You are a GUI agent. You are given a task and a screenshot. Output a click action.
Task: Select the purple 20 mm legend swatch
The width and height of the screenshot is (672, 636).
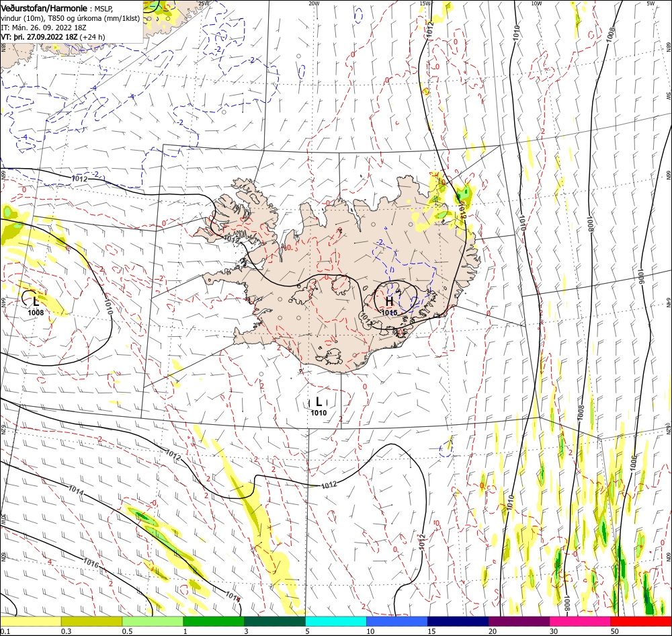point(519,621)
